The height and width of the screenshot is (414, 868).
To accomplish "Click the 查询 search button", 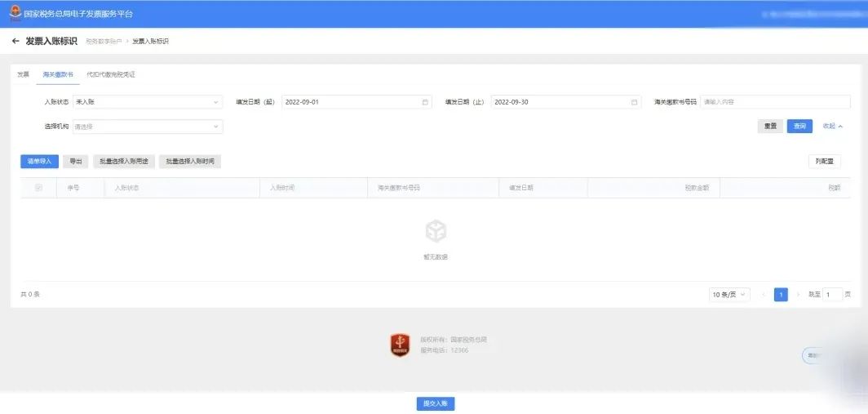I will coord(799,127).
